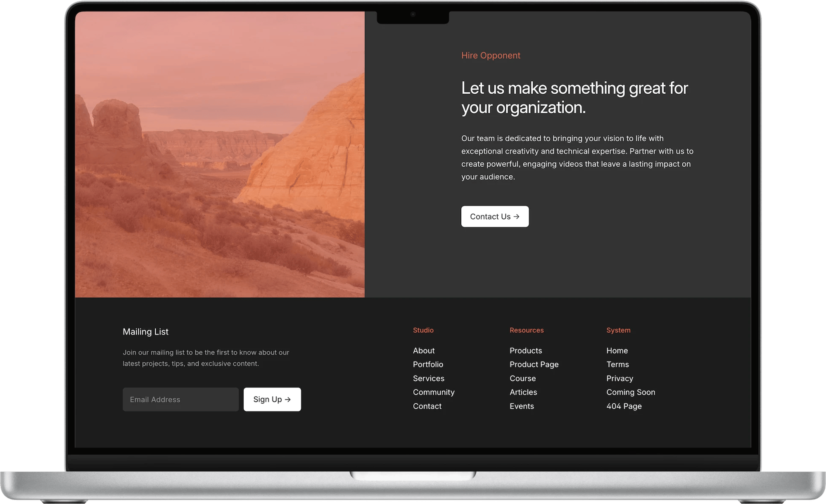Open the Community footer link
Screen dimensions: 826x504
pyautogui.click(x=434, y=392)
